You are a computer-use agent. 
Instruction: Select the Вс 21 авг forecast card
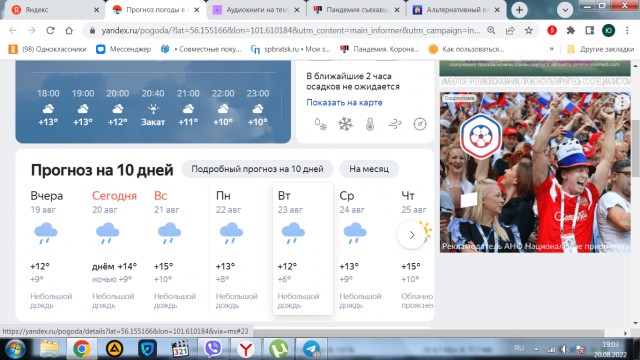point(179,249)
